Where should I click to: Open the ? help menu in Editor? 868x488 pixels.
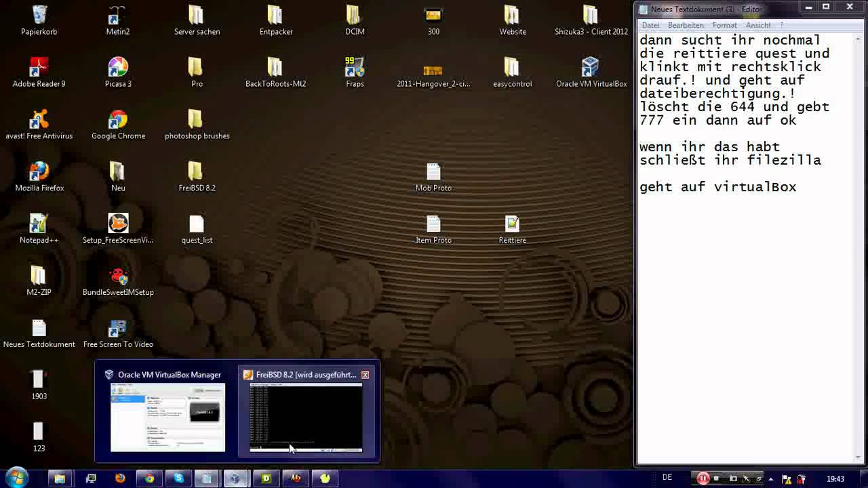pos(782,25)
